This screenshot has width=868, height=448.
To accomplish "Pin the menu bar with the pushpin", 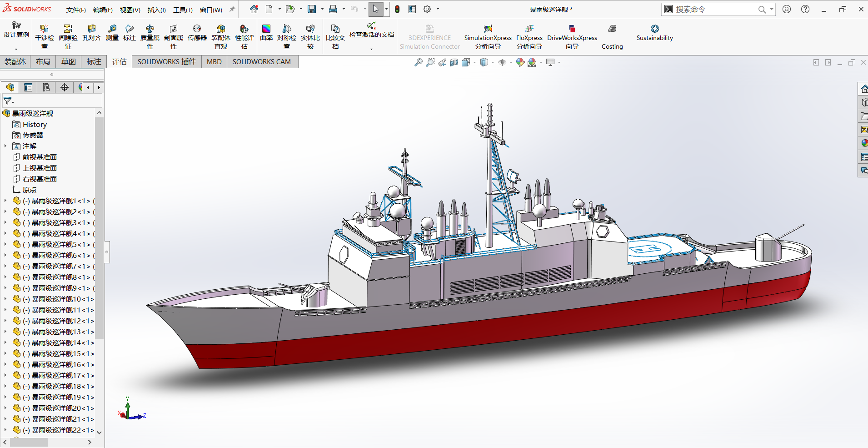I will tap(232, 9).
